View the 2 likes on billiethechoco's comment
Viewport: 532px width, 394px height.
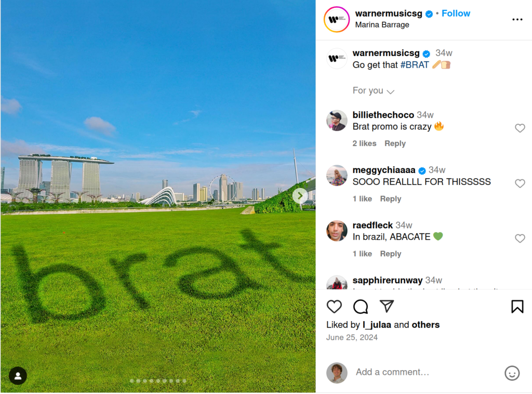coord(364,143)
